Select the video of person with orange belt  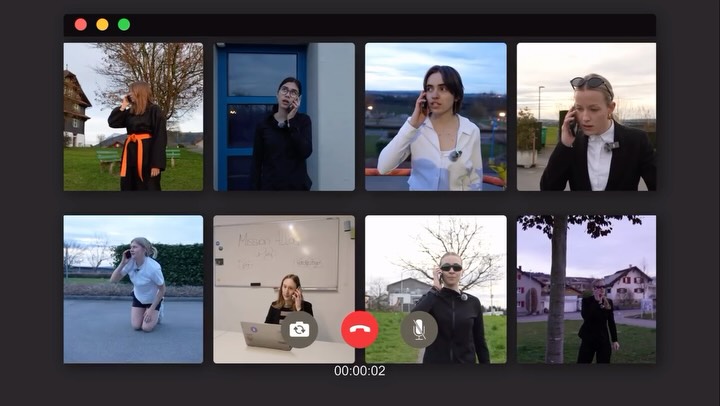[x=134, y=116]
